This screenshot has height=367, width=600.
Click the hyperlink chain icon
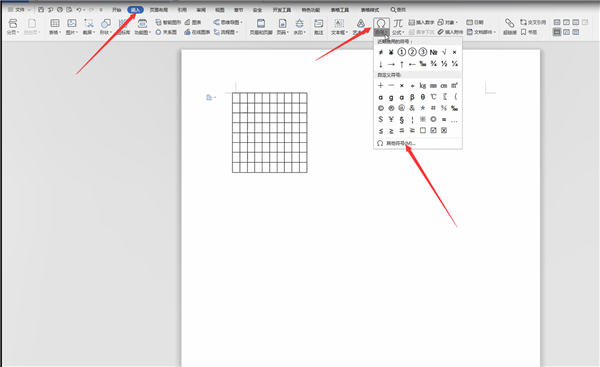509,23
